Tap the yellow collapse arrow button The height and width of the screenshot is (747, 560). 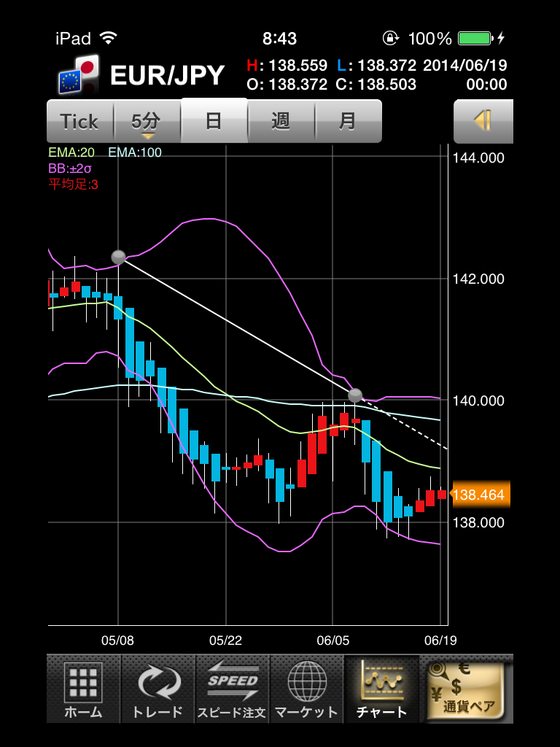tap(483, 121)
